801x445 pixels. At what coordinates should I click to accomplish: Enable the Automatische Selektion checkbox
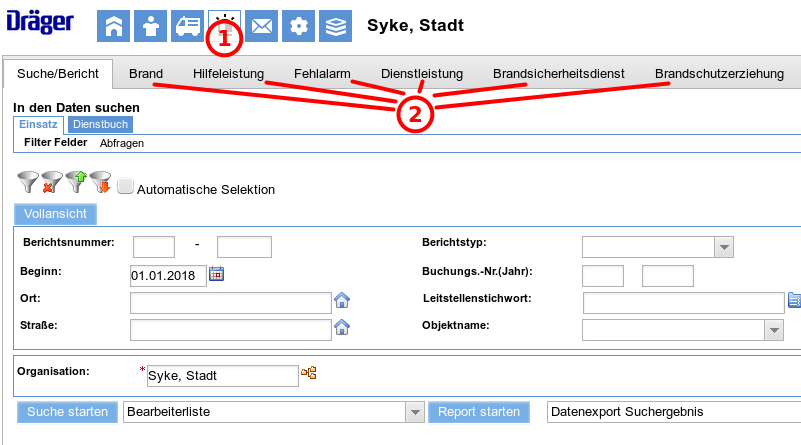pos(125,186)
